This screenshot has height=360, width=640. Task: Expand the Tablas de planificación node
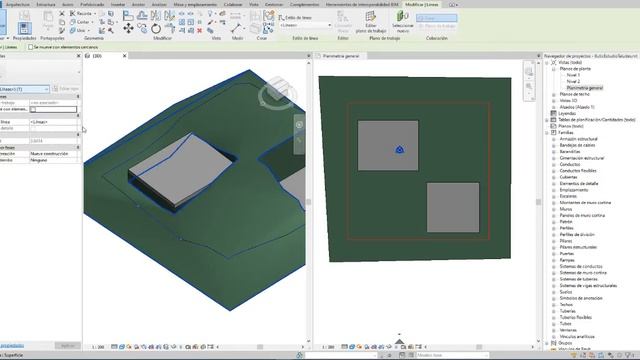click(547, 120)
